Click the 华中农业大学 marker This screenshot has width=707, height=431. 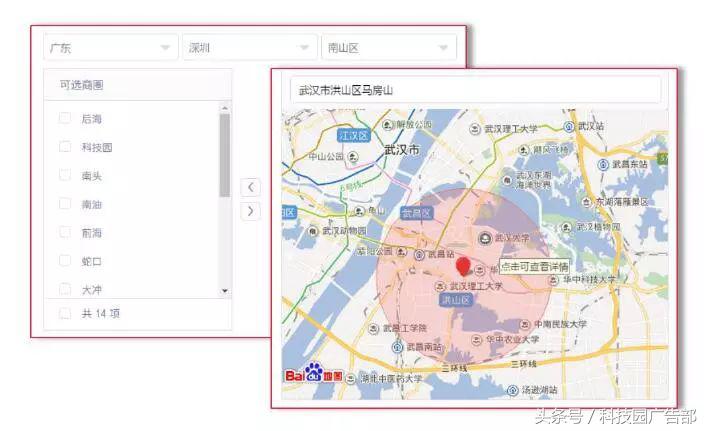[477, 339]
